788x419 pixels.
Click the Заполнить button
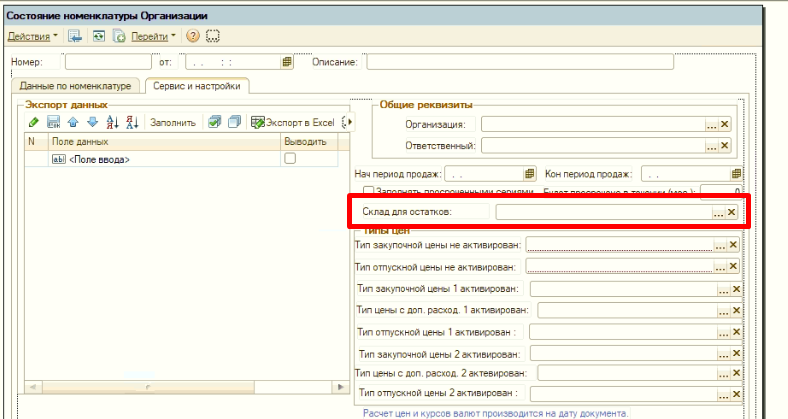172,122
